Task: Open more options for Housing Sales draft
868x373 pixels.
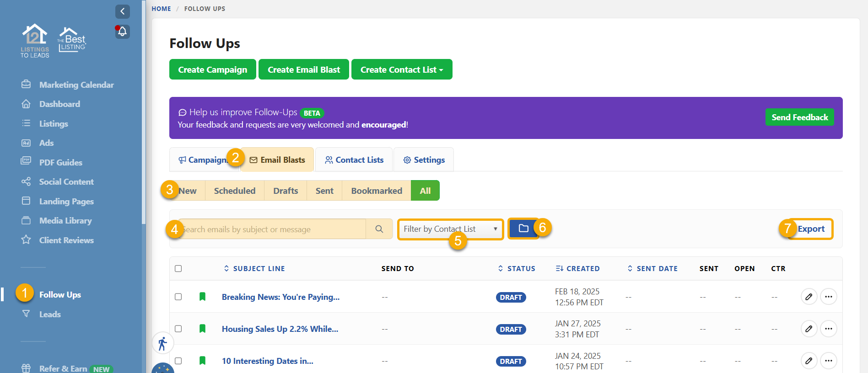Action: pyautogui.click(x=828, y=329)
